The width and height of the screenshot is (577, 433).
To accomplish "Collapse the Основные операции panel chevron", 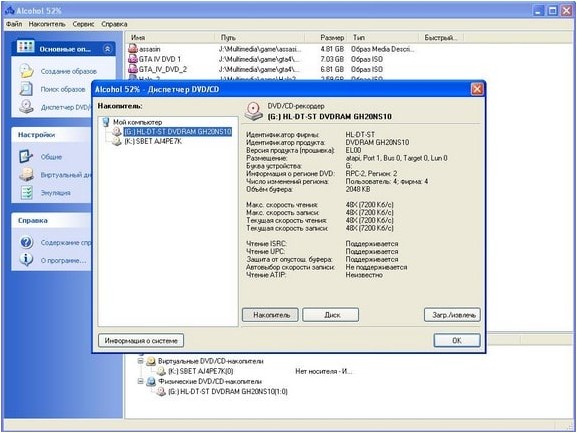I will [107, 49].
